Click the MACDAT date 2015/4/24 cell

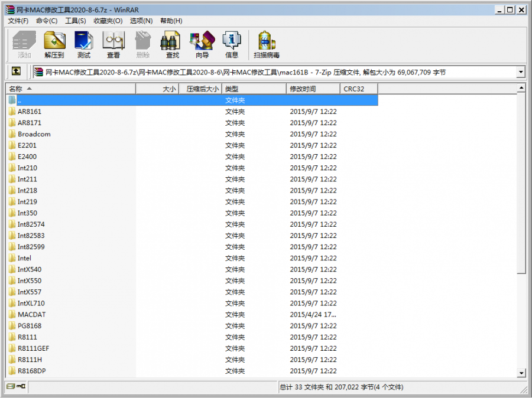coord(313,314)
